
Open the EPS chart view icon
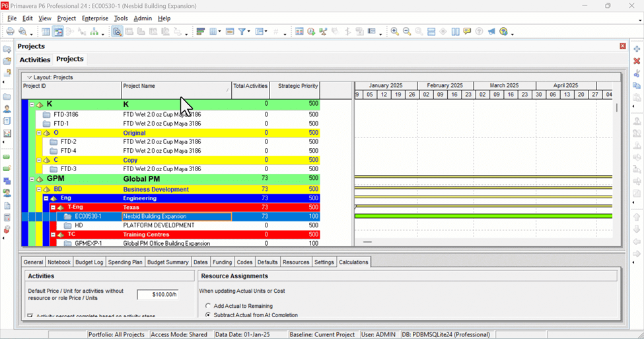coord(94,32)
